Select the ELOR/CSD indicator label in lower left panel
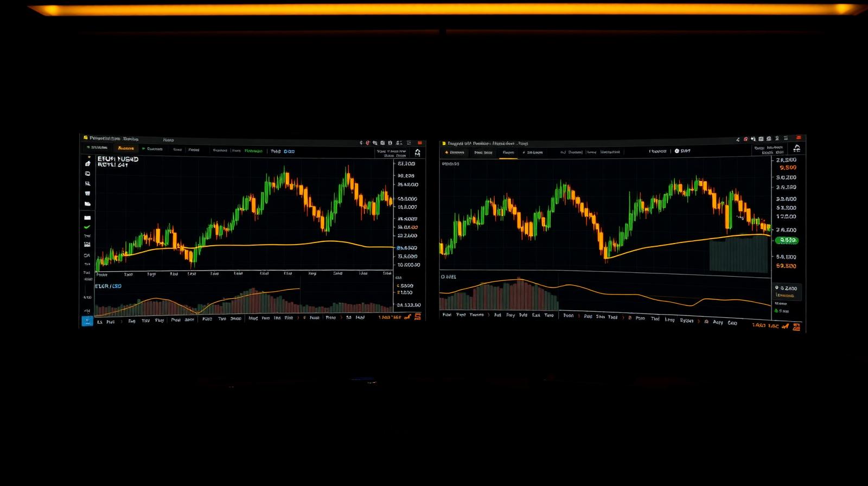This screenshot has width=868, height=486. pos(108,286)
